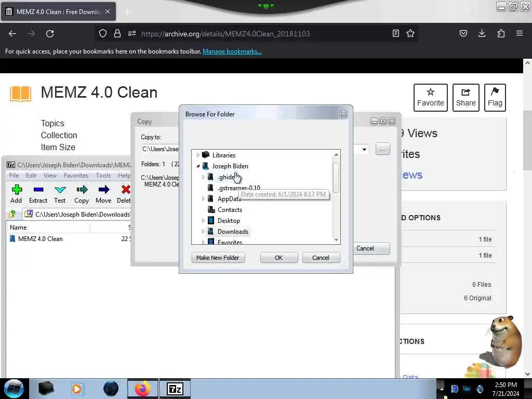
Task: Click the browse (...) button in Copy dialog
Action: (383, 149)
